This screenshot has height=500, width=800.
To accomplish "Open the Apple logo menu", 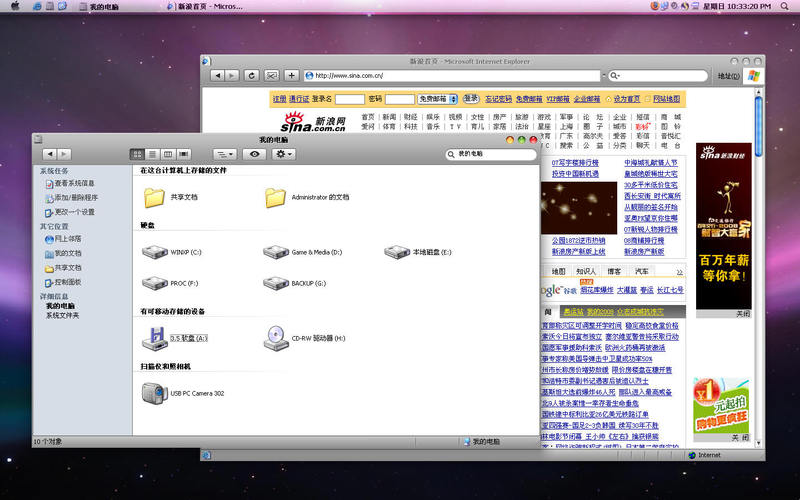I will [15, 6].
